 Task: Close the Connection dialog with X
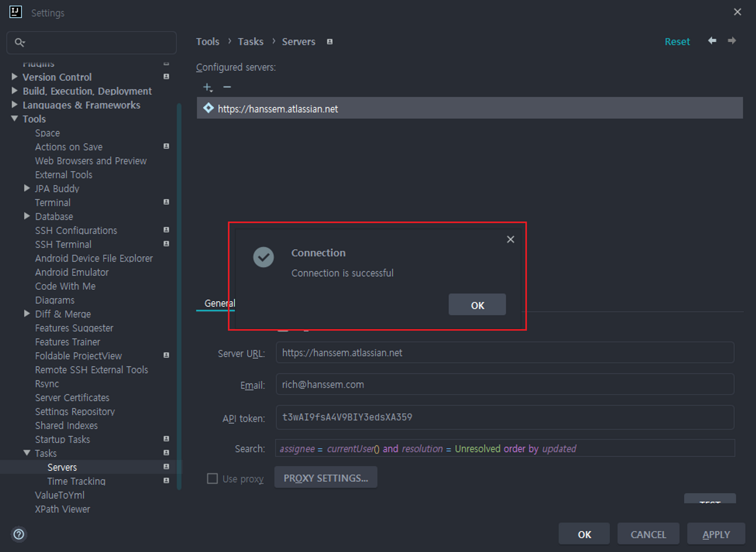[510, 239]
